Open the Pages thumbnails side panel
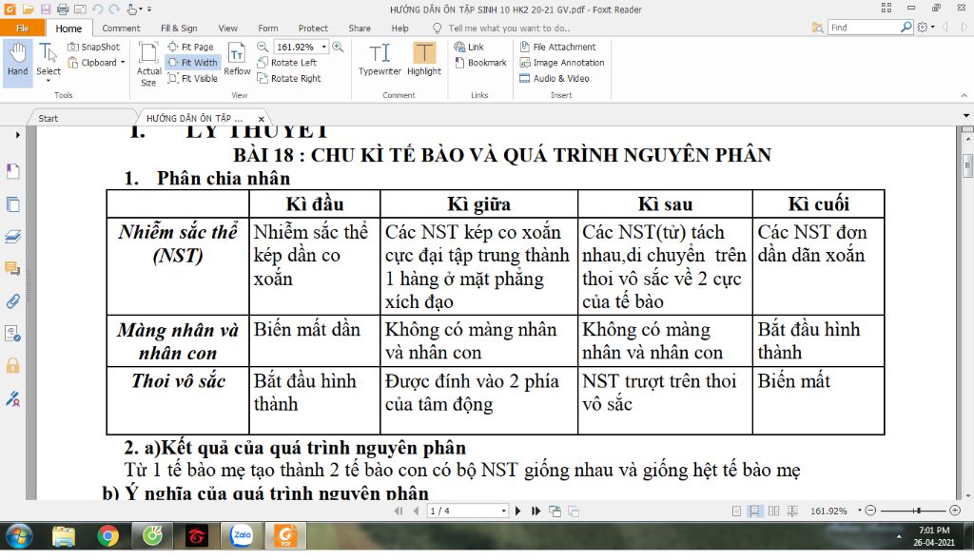This screenshot has height=560, width=974. pos(12,204)
